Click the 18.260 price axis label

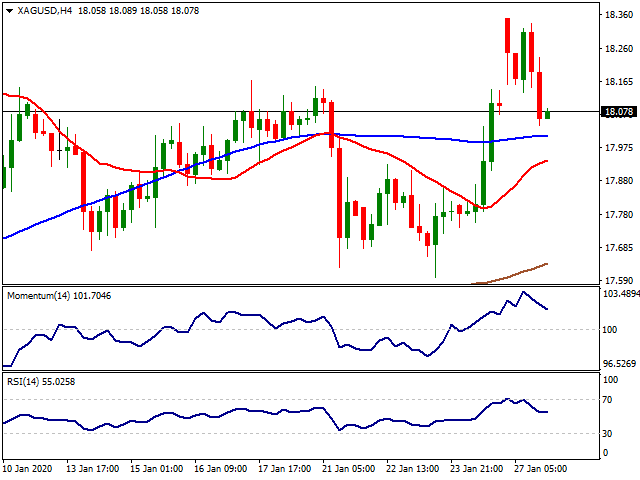(x=619, y=49)
